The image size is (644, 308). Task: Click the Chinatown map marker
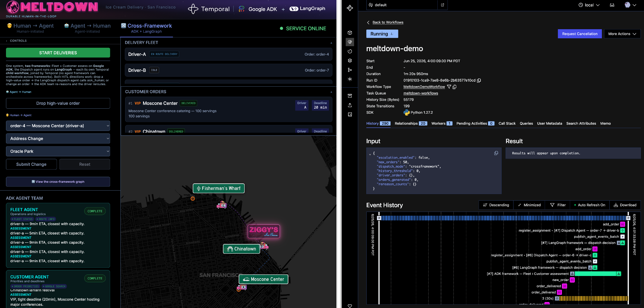click(241, 249)
